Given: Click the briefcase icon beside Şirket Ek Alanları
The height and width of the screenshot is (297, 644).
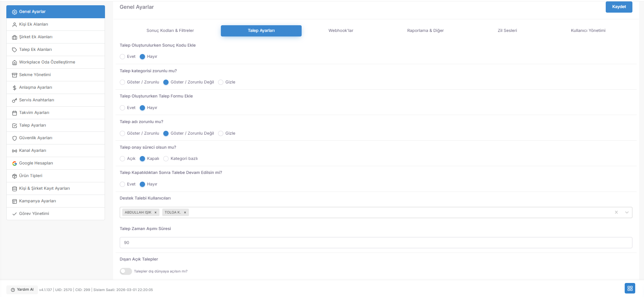Looking at the screenshot, I should pos(14,37).
